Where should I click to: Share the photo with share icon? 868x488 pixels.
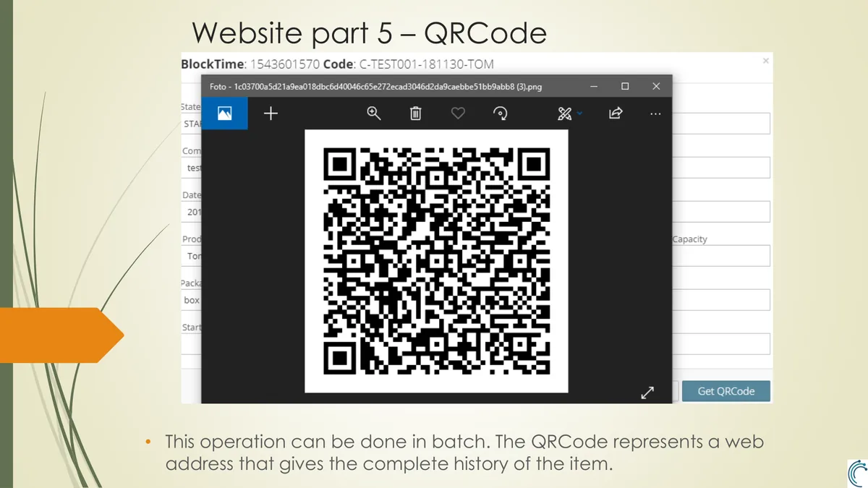click(616, 114)
